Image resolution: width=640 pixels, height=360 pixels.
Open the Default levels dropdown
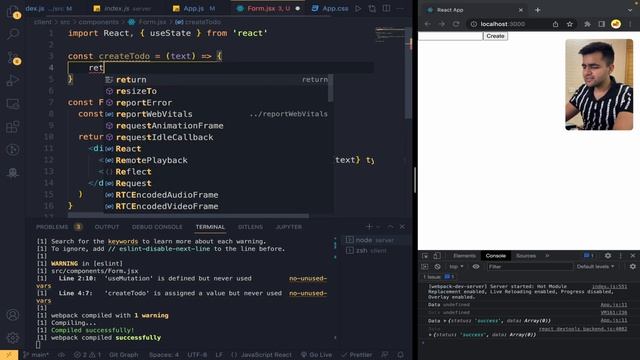pyautogui.click(x=595, y=267)
